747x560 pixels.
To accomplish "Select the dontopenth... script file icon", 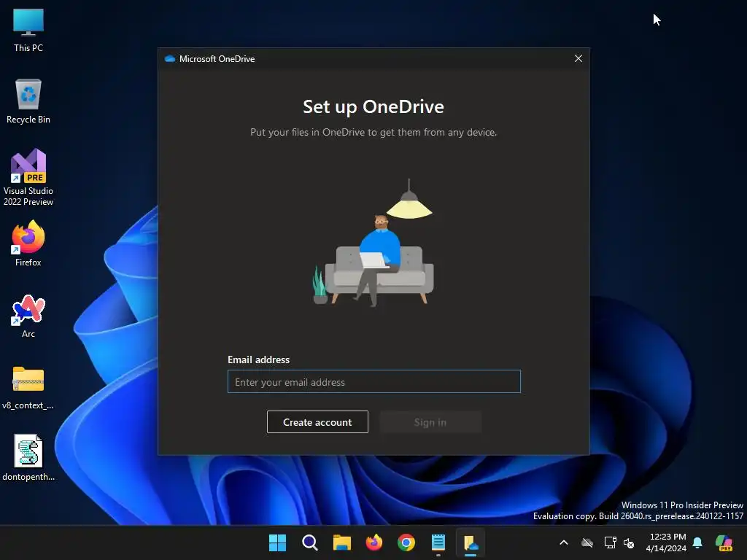I will pyautogui.click(x=28, y=458).
